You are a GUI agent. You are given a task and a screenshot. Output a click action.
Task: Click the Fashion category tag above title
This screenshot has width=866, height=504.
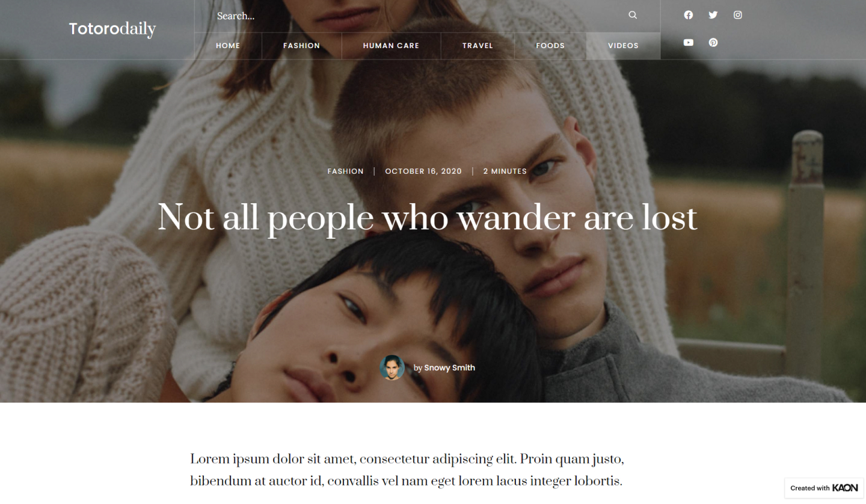click(x=345, y=171)
